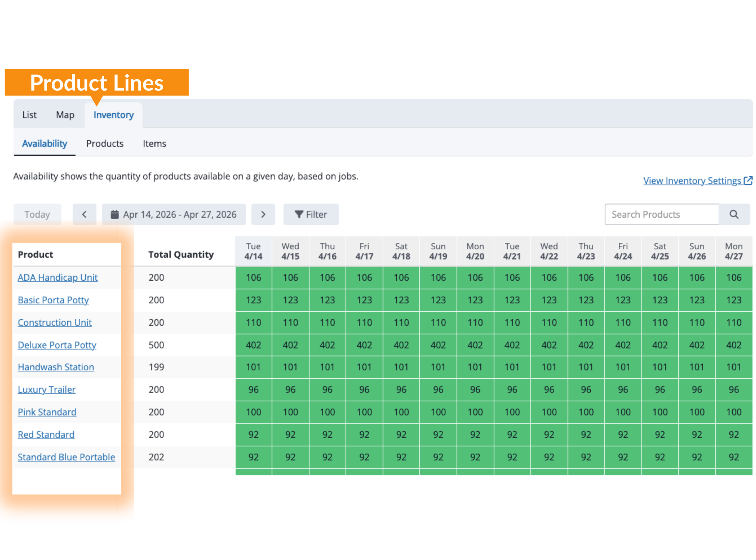This screenshot has width=756, height=560.
Task: Click the search magnifier icon button
Action: click(734, 214)
